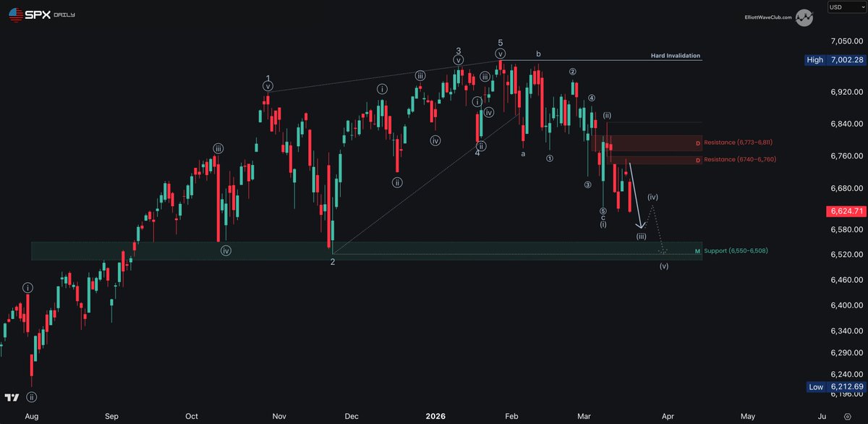The height and width of the screenshot is (424, 868).
Task: Open the ElliottWaveClub.com link text
Action: 769,17
